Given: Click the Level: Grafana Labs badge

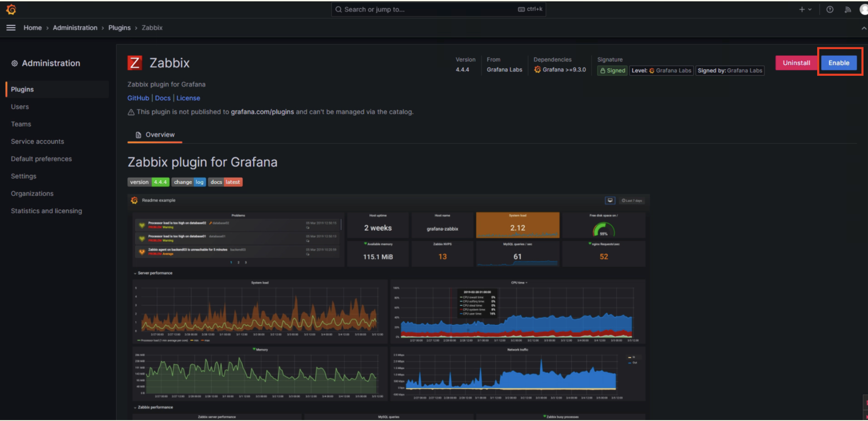Looking at the screenshot, I should [x=661, y=70].
